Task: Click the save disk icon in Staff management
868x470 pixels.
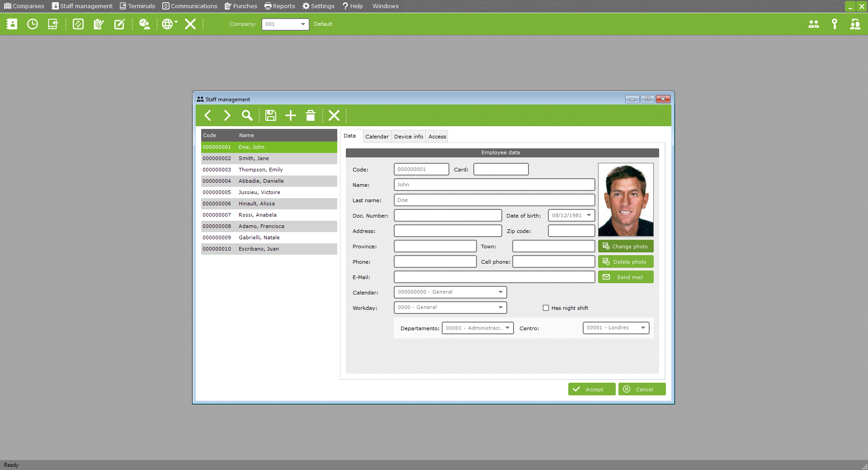Action: coord(270,116)
